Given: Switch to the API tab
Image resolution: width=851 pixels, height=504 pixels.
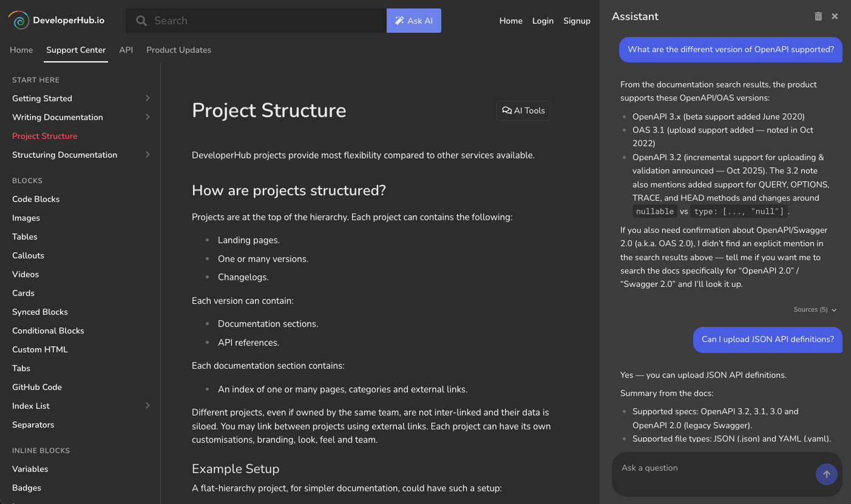Looking at the screenshot, I should click(x=126, y=50).
